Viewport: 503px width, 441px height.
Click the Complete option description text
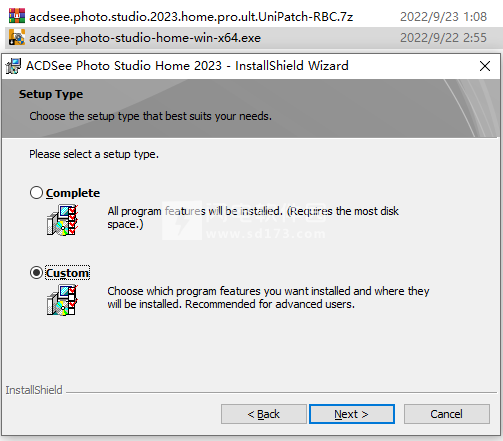(253, 217)
